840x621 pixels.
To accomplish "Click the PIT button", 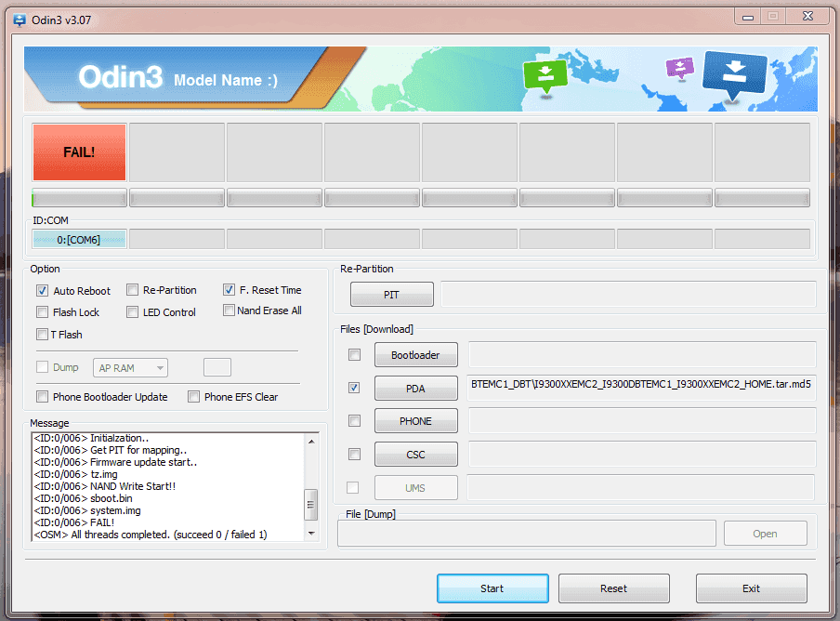I will (391, 294).
